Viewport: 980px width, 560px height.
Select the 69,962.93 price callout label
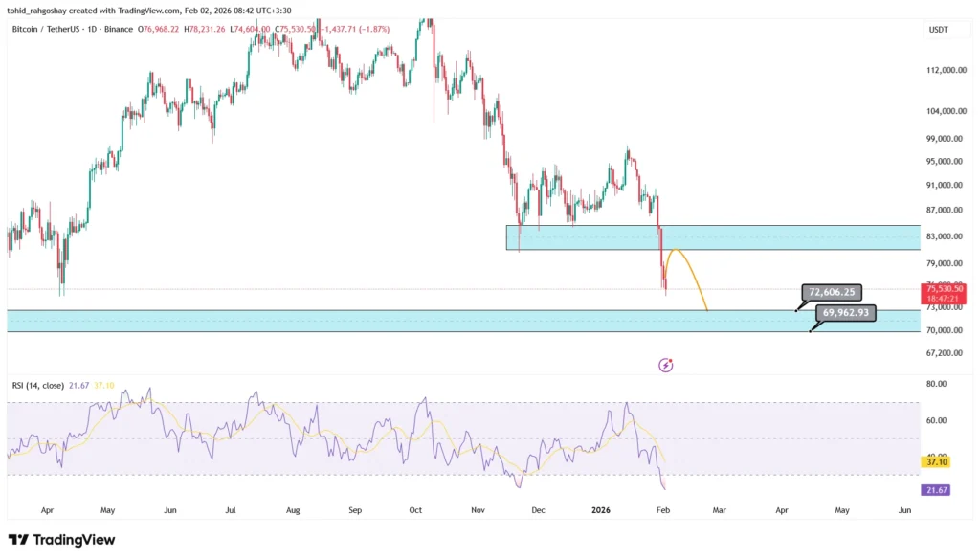point(845,313)
